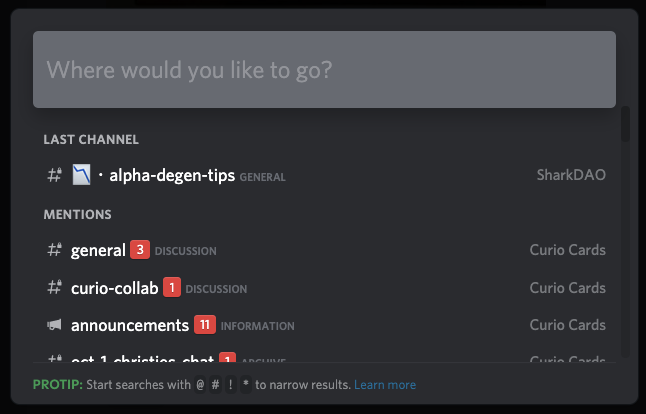Open the alpha-degen-tips channel
Screen dimensions: 646x414
[326, 175]
